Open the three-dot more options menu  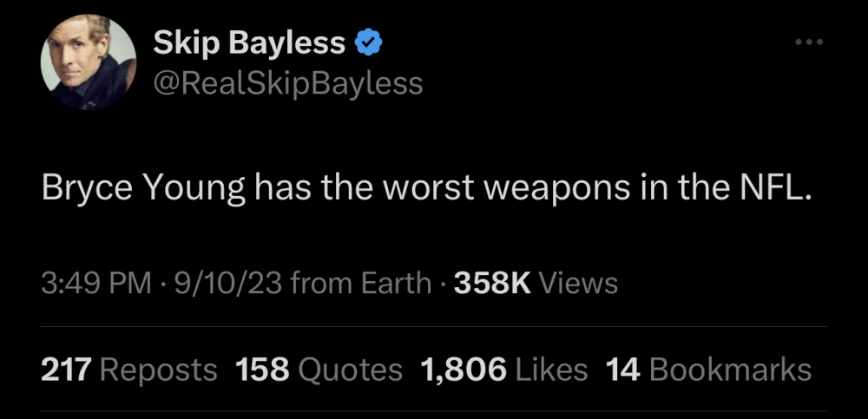click(809, 43)
